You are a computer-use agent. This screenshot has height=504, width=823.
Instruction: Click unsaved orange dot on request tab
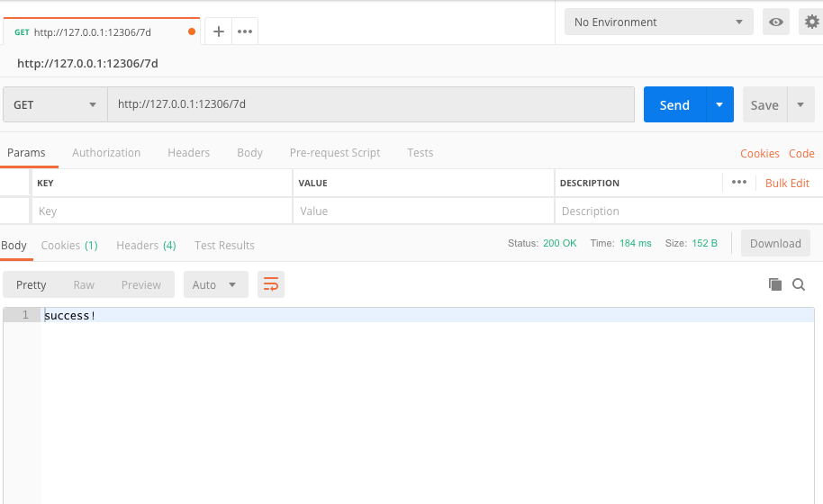(x=192, y=31)
